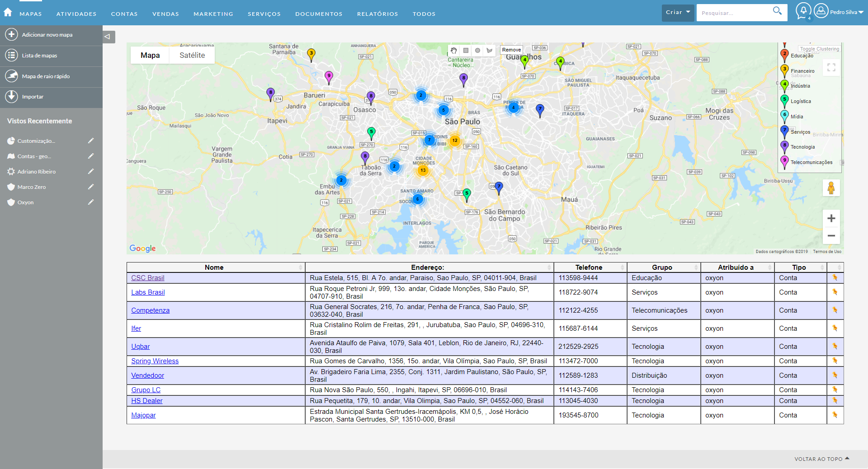Image resolution: width=868 pixels, height=469 pixels.
Task: Click VOLTAR AO TOPO link
Action: 822,459
